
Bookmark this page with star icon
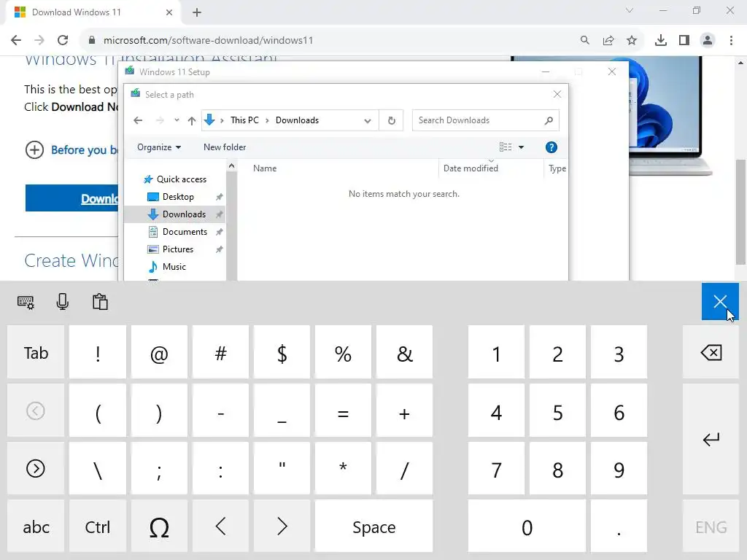[632, 41]
